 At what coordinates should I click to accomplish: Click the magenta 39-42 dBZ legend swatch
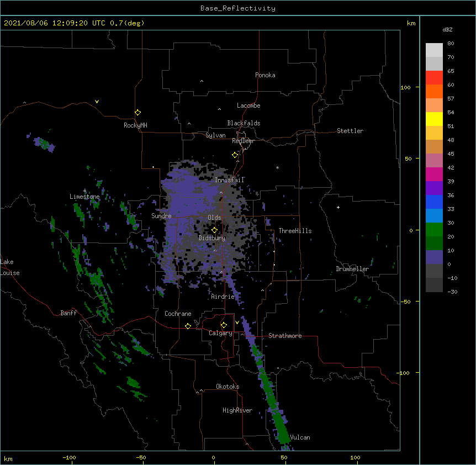(x=434, y=175)
